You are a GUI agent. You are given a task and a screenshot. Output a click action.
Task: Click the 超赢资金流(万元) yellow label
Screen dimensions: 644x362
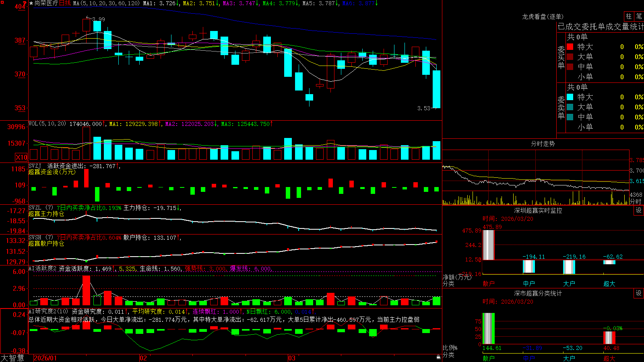pos(52,172)
